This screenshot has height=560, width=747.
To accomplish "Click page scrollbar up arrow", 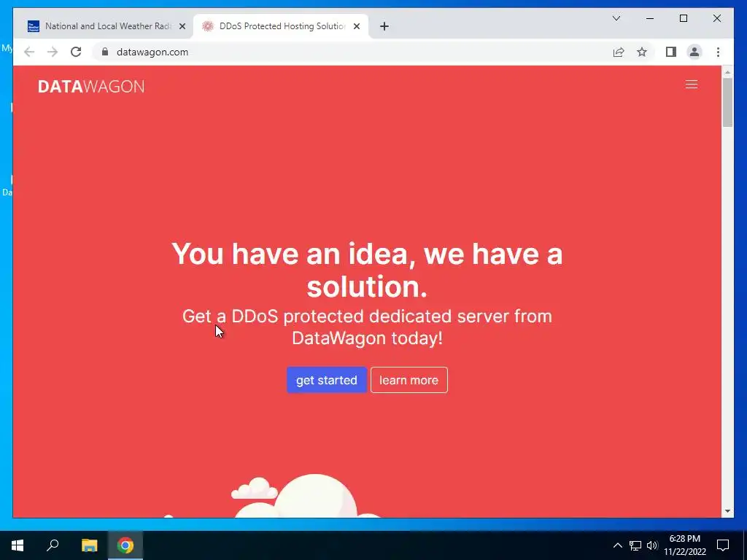I will pyautogui.click(x=727, y=72).
